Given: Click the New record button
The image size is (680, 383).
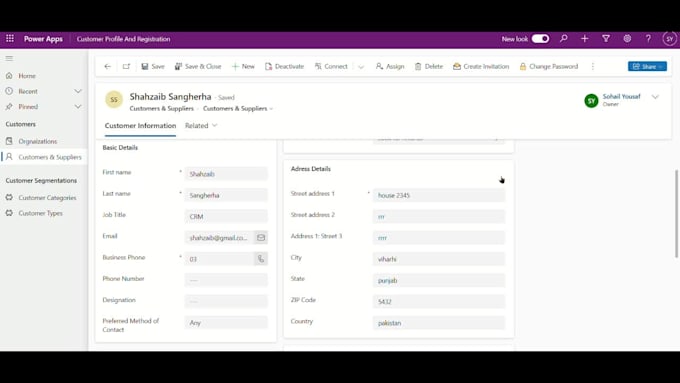Looking at the screenshot, I should [x=243, y=66].
